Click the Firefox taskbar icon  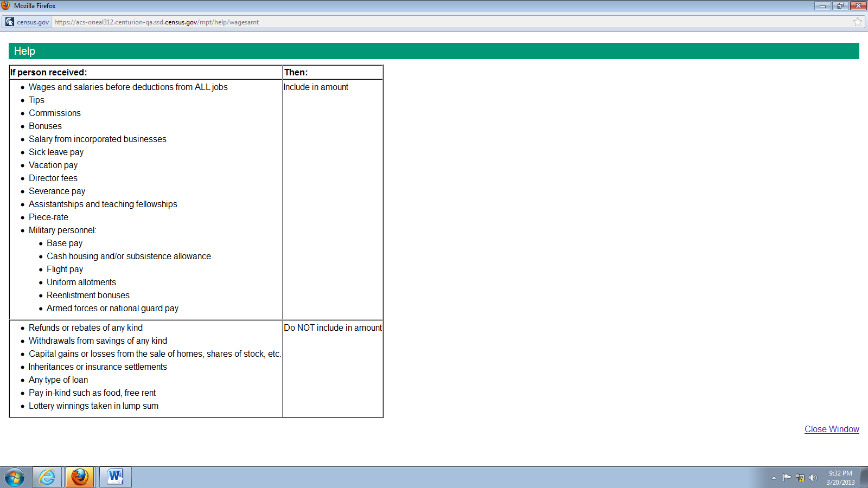pos(80,477)
